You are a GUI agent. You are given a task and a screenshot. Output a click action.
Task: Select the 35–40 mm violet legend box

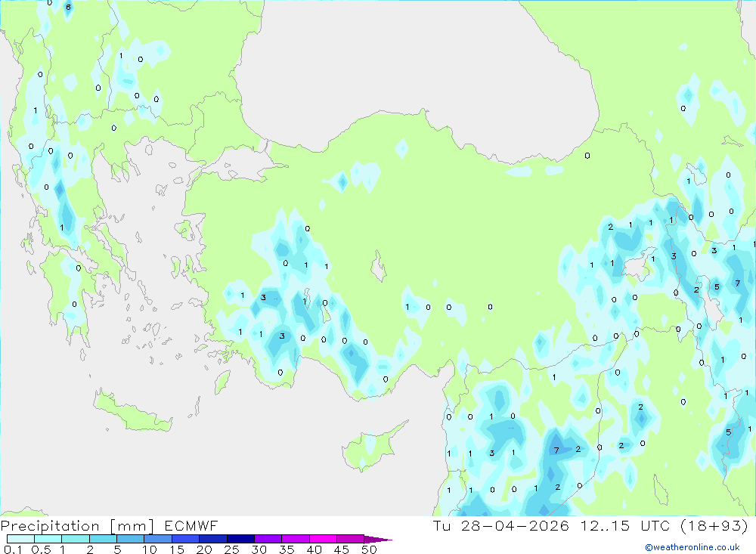click(296, 539)
